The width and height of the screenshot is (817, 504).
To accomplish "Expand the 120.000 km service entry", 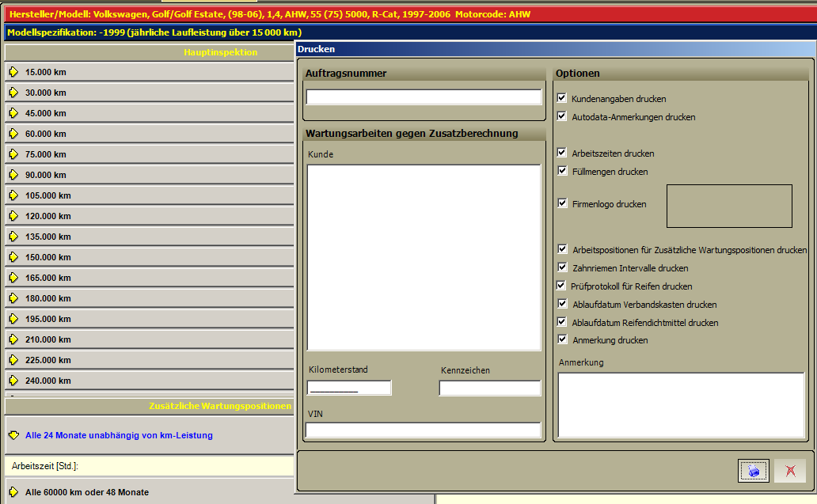I will click(x=150, y=216).
